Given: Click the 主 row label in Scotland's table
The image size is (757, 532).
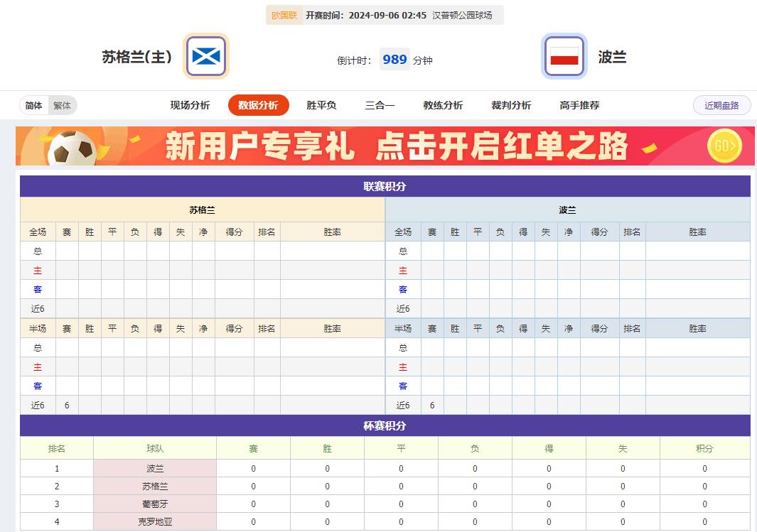Looking at the screenshot, I should [x=37, y=270].
